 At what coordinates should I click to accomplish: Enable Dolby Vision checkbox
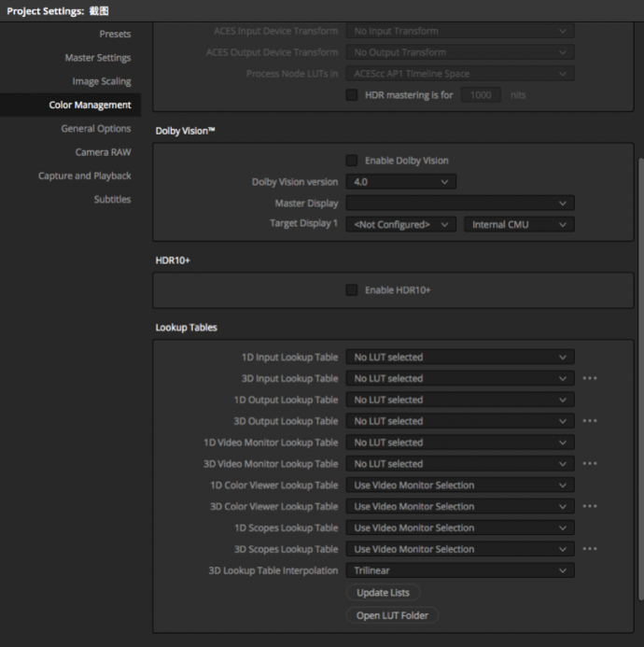tap(352, 161)
